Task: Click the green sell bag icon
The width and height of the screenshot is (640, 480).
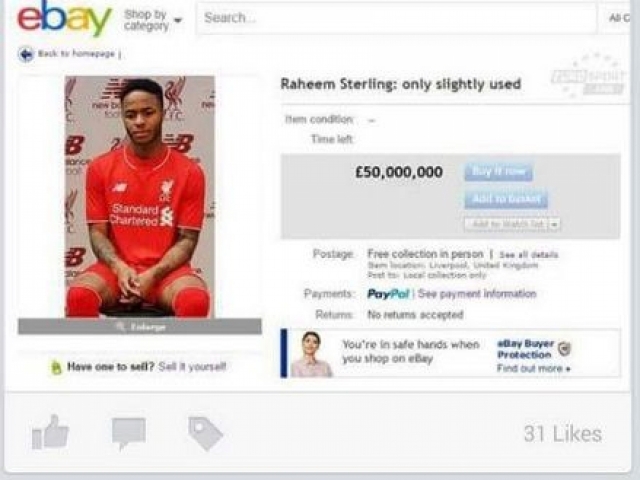Action: (56, 367)
